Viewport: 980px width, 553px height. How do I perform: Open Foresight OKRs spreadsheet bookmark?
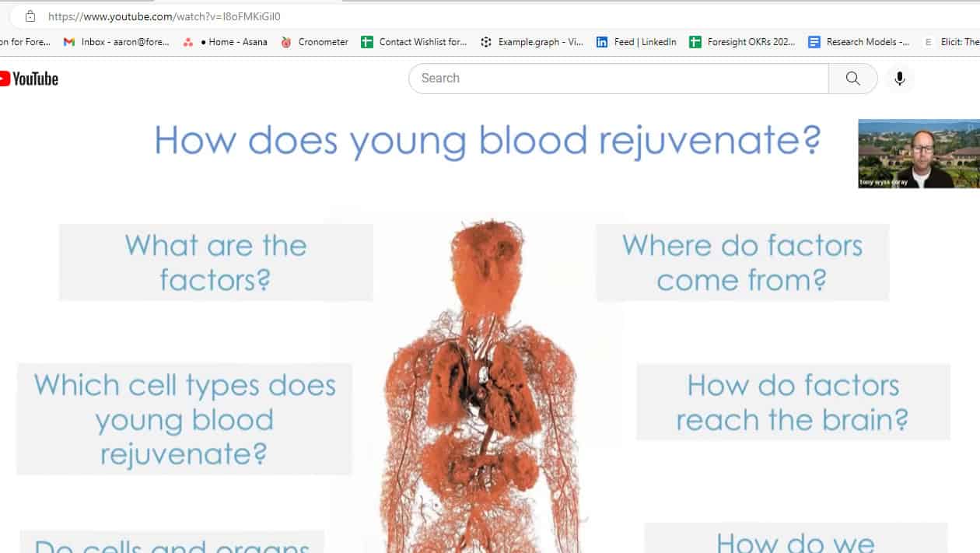pos(742,42)
